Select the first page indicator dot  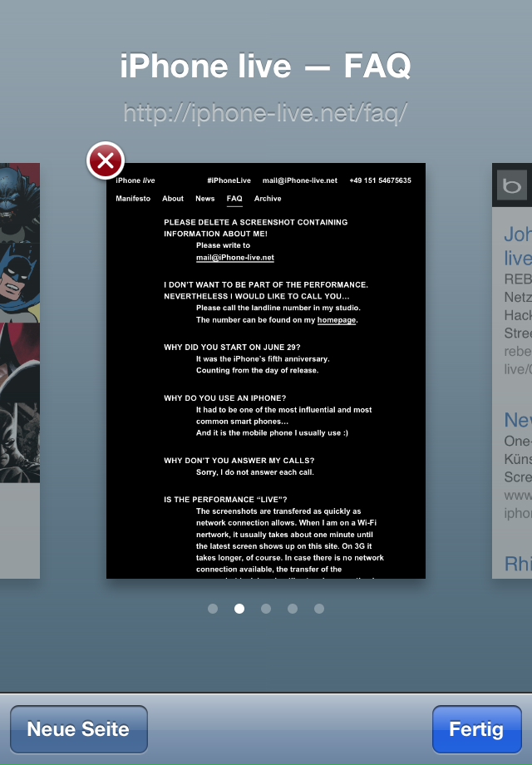[213, 609]
